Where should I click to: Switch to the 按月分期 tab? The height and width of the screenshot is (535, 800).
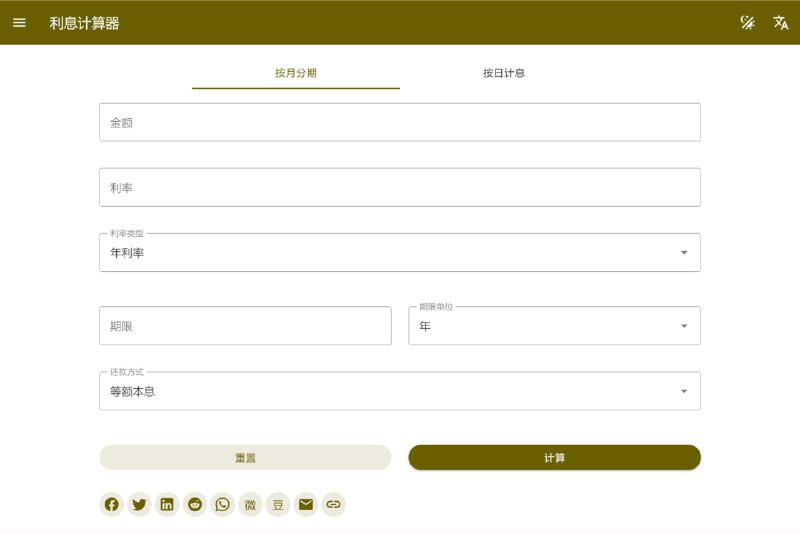296,73
